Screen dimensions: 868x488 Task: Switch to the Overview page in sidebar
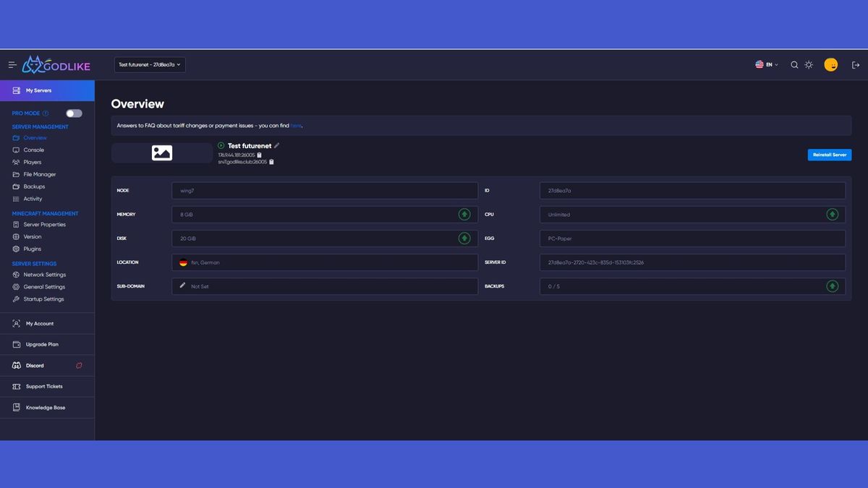(34, 137)
